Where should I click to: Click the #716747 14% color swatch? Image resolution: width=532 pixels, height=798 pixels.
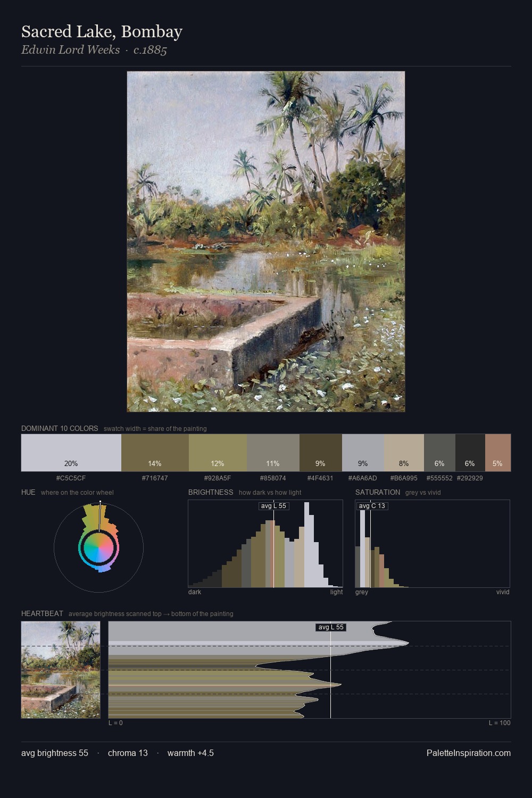click(x=155, y=453)
